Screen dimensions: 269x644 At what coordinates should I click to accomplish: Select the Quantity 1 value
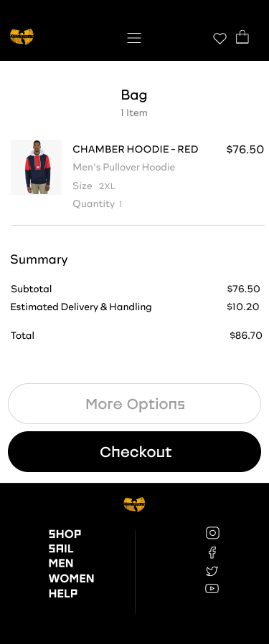tap(121, 204)
